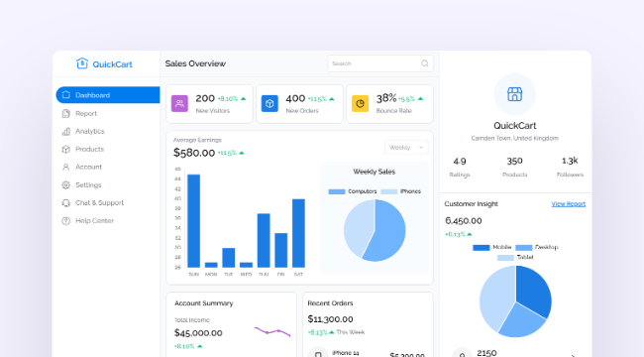Image resolution: width=644 pixels, height=357 pixels.
Task: Click the Computers legend swatch
Action: pos(337,191)
